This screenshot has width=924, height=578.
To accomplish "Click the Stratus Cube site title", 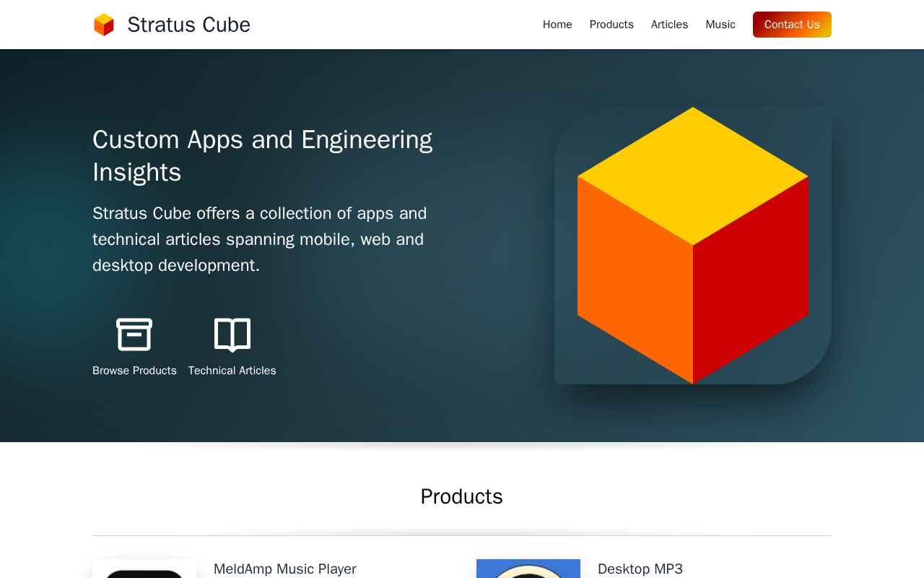I will (x=188, y=25).
